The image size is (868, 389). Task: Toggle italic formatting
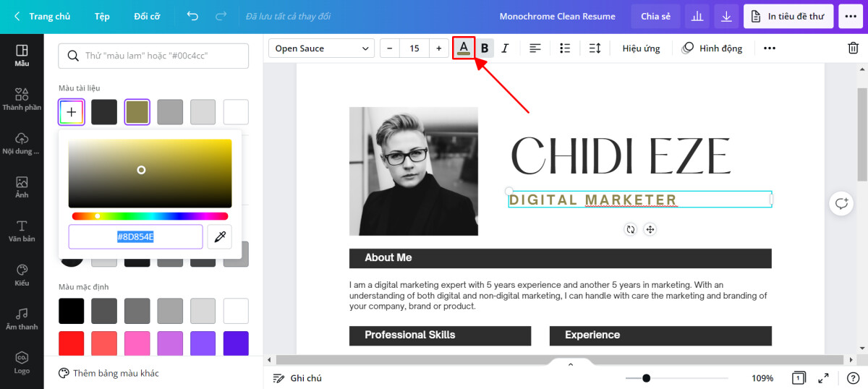tap(505, 48)
